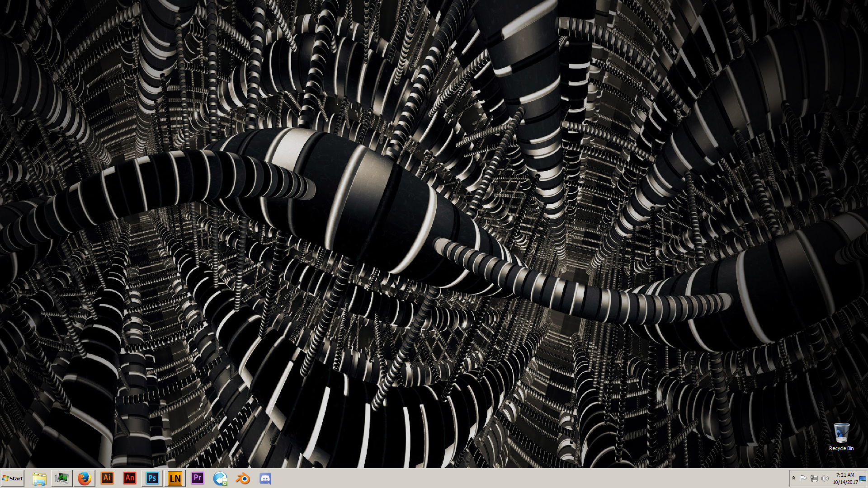Open the volume speaker tray icon

point(825,479)
